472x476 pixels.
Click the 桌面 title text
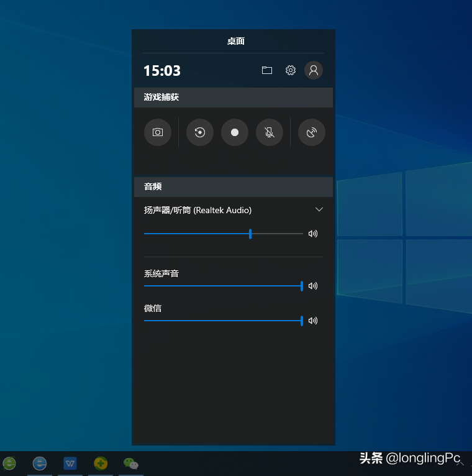click(236, 41)
